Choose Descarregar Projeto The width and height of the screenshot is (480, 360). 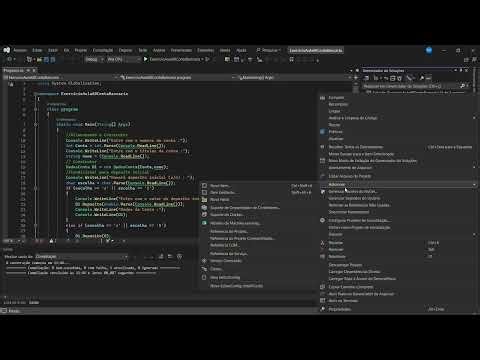pyautogui.click(x=398, y=265)
